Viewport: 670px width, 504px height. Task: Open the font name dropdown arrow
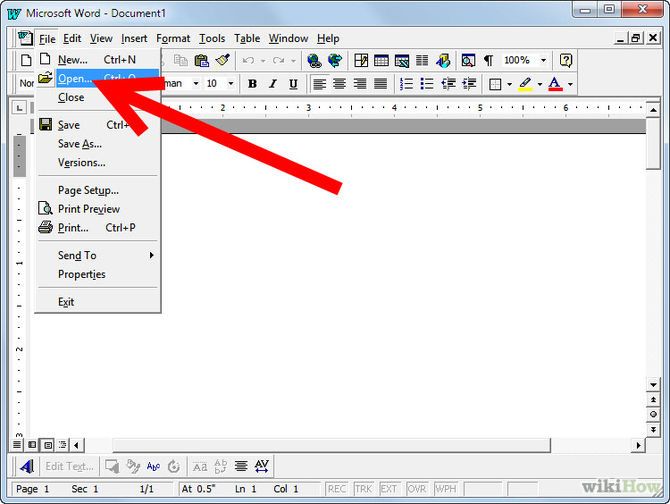tap(196, 83)
